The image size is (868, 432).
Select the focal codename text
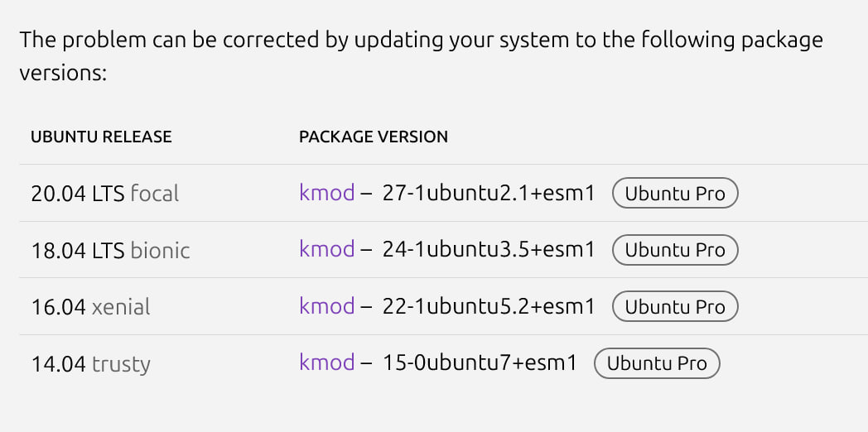point(154,194)
